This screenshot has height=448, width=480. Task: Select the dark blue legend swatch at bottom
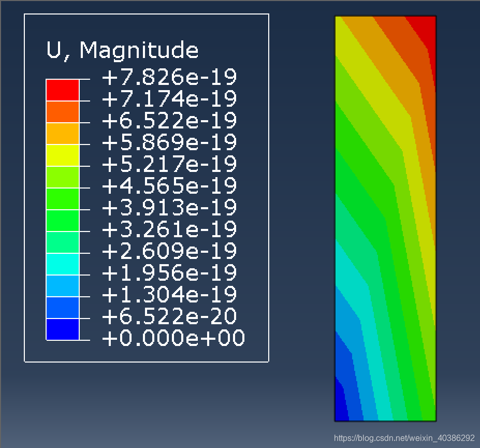pos(63,329)
